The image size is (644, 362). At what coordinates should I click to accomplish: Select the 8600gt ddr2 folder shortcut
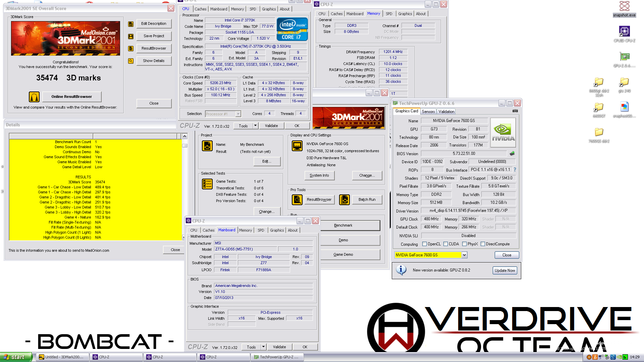[x=599, y=87]
